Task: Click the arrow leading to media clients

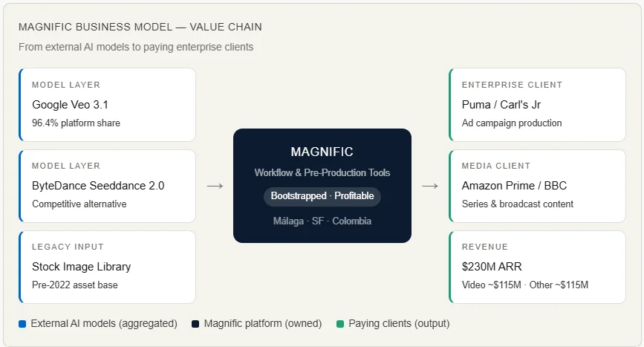Action: point(430,186)
